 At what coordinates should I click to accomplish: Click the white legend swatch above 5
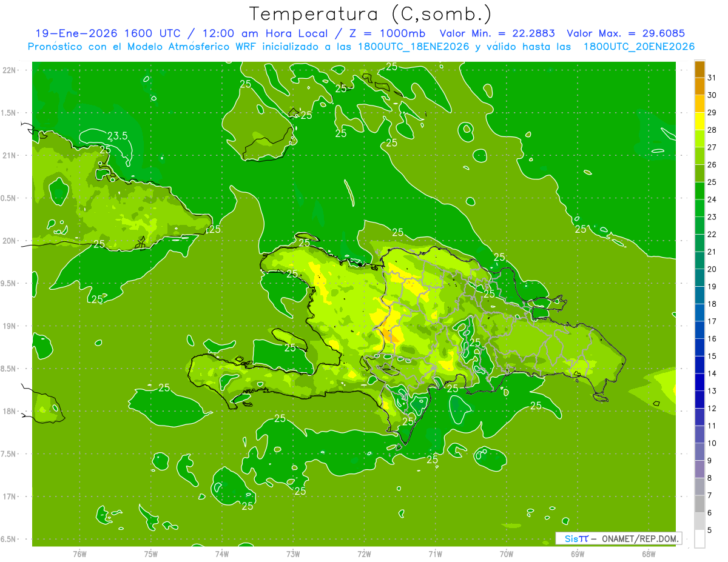click(x=699, y=540)
